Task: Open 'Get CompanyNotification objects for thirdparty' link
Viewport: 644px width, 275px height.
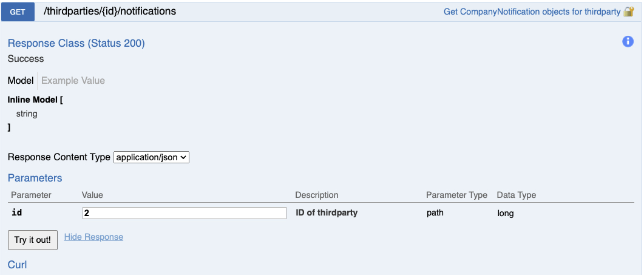Action: 532,12
